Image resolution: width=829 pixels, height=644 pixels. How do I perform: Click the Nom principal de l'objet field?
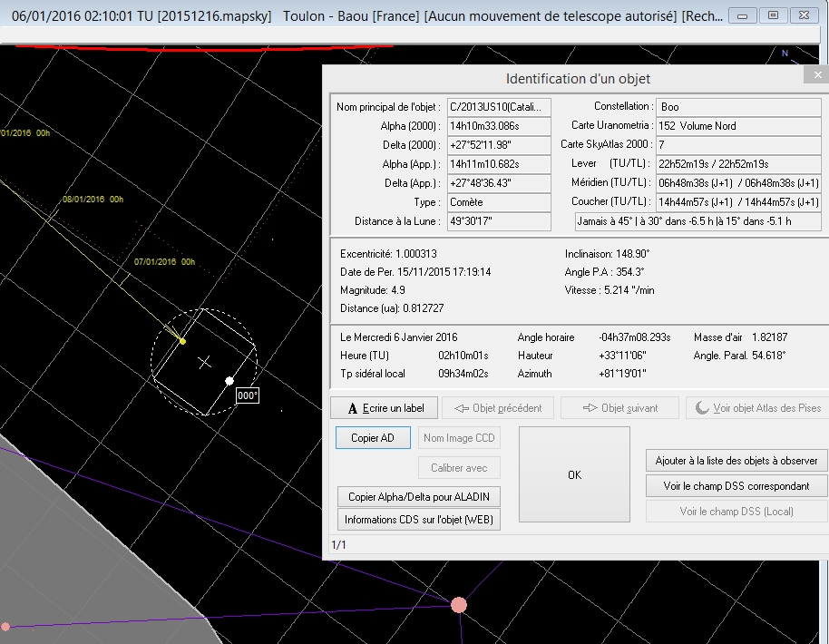click(498, 107)
